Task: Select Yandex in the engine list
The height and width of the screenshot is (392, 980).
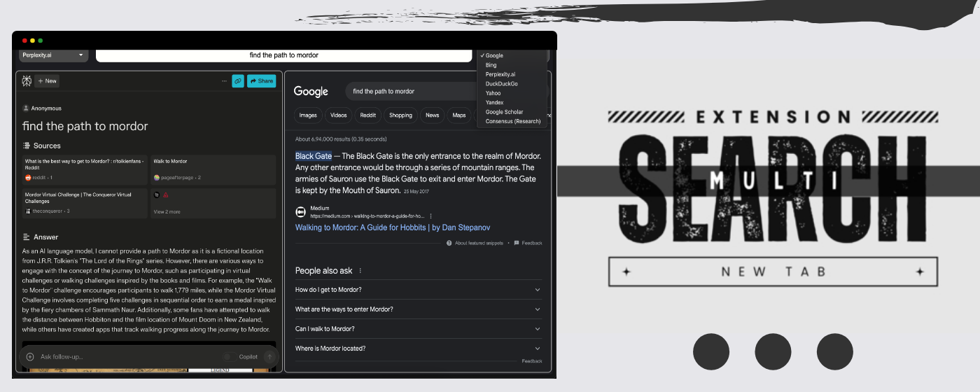Action: (511, 103)
